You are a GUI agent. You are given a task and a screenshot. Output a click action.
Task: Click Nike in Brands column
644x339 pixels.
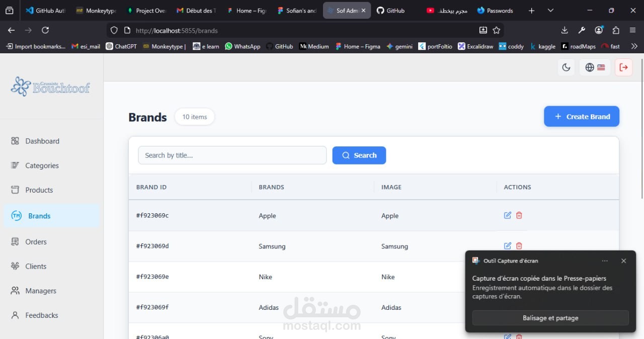(x=265, y=277)
